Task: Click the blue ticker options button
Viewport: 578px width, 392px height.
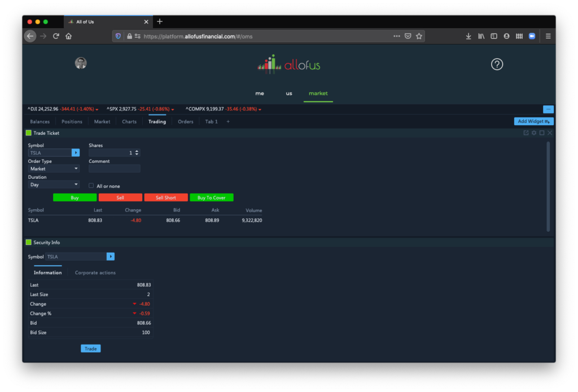Action: [548, 109]
